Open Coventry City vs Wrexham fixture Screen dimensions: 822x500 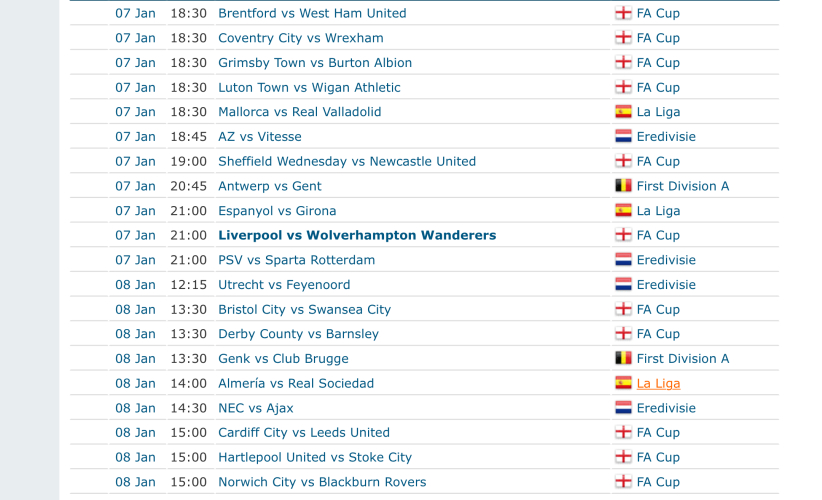click(x=300, y=38)
